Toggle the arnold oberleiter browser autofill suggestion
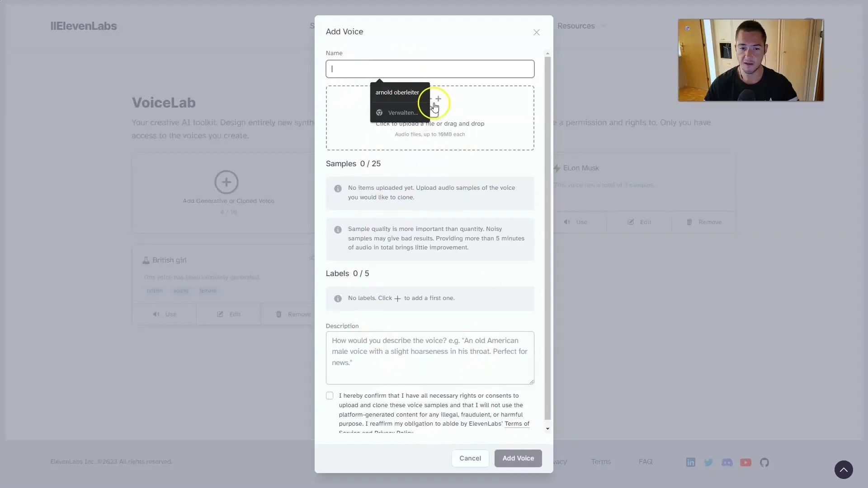868x488 pixels. point(397,92)
